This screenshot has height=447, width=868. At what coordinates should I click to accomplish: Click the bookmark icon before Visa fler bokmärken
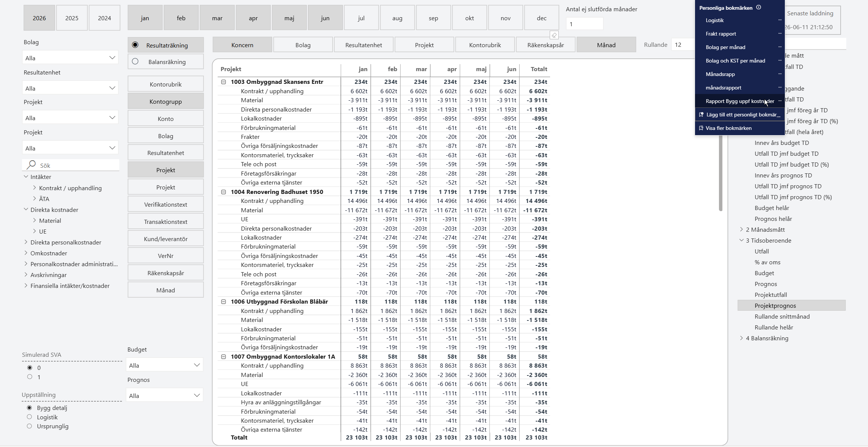701,128
